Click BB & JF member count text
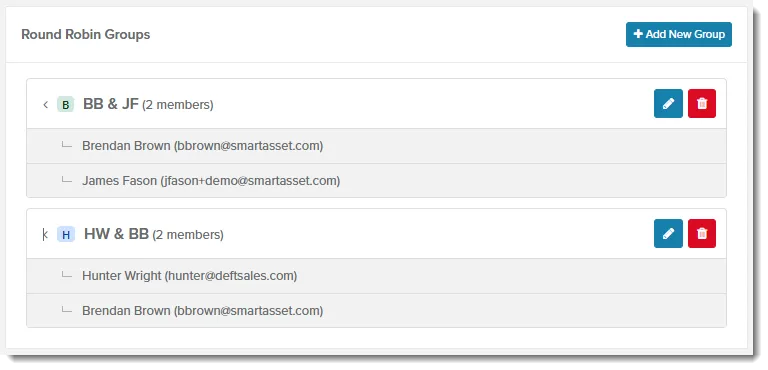The image size is (768, 370). click(178, 105)
